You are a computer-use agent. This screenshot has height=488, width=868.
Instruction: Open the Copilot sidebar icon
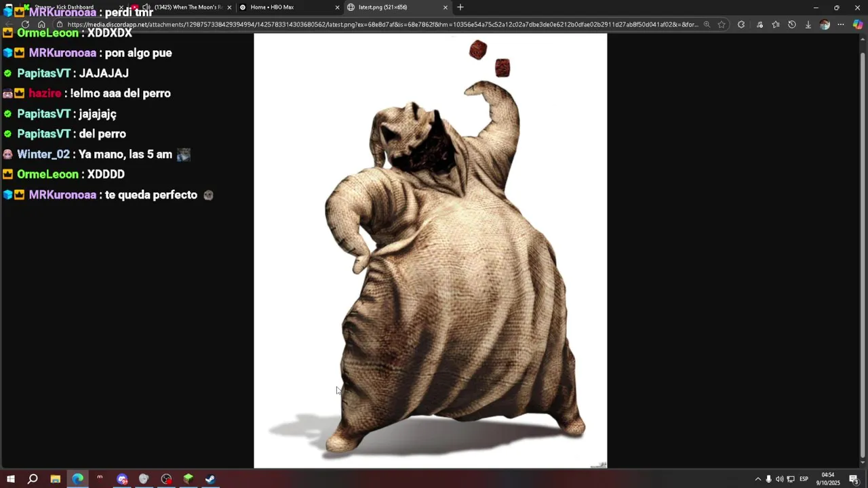click(858, 24)
